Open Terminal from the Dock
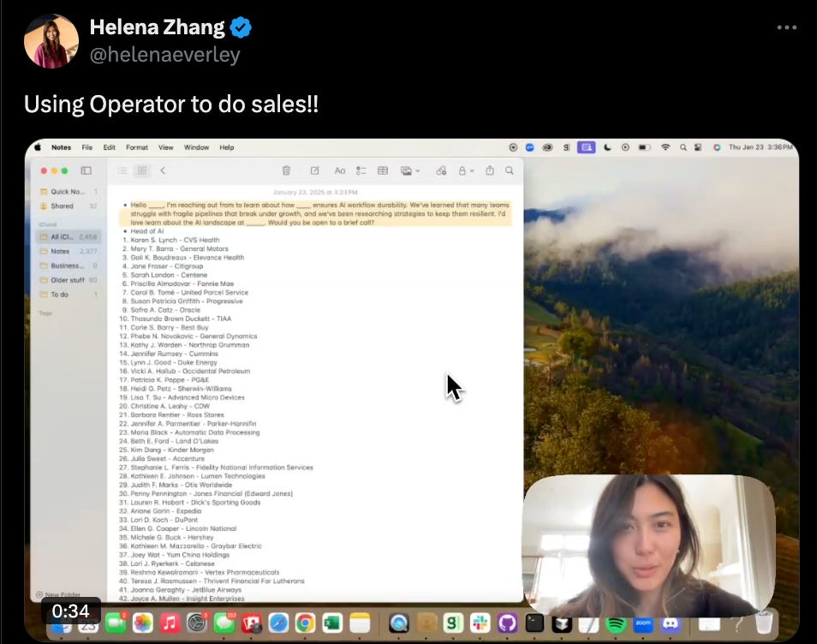The width and height of the screenshot is (817, 644). point(534,623)
